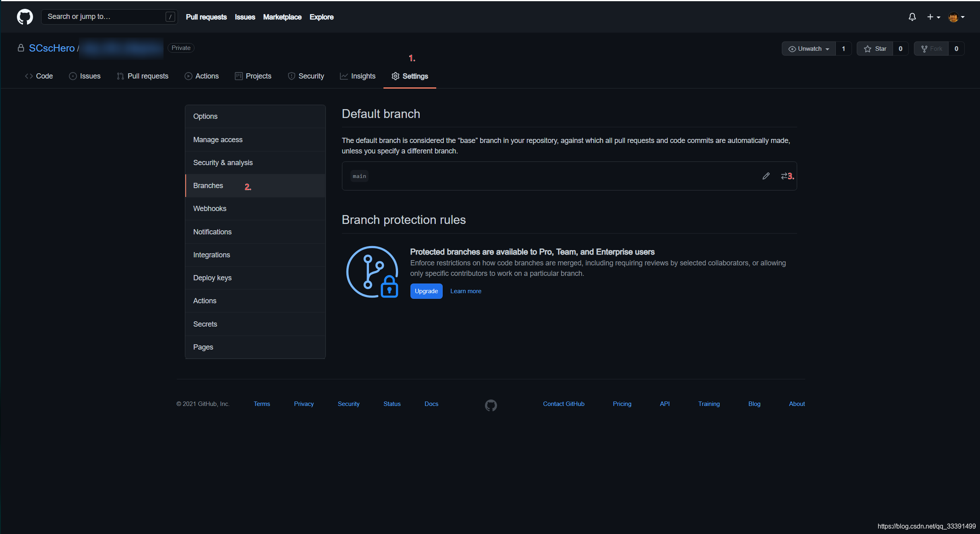Open Status footer link
The width and height of the screenshot is (980, 534).
pyautogui.click(x=392, y=404)
